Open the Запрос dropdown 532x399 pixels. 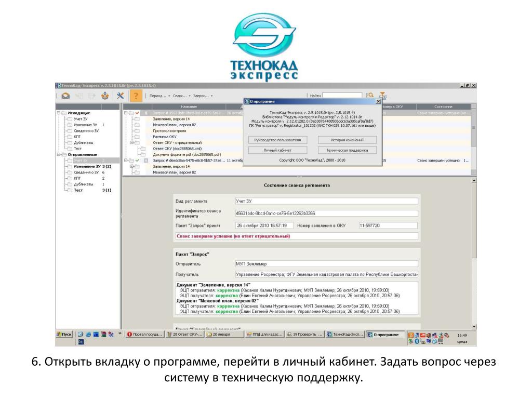pyautogui.click(x=203, y=96)
